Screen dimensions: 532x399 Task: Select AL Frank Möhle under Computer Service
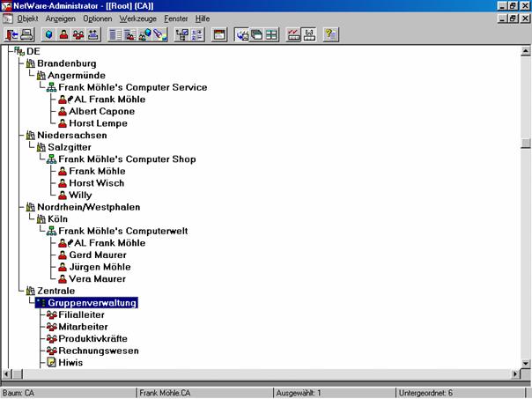109,100
